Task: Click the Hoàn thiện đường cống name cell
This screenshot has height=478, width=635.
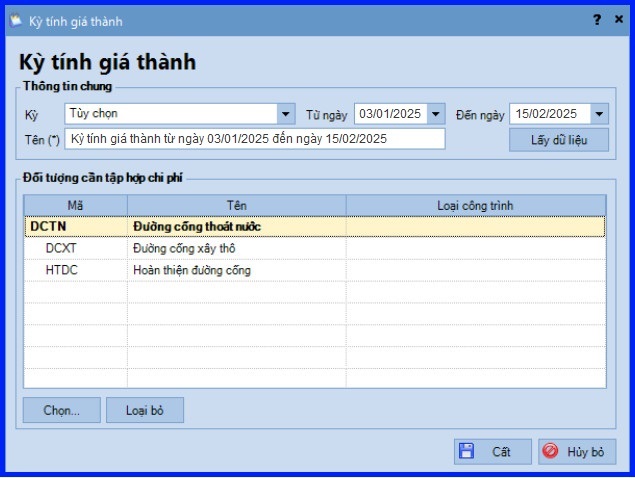Action: point(237,270)
